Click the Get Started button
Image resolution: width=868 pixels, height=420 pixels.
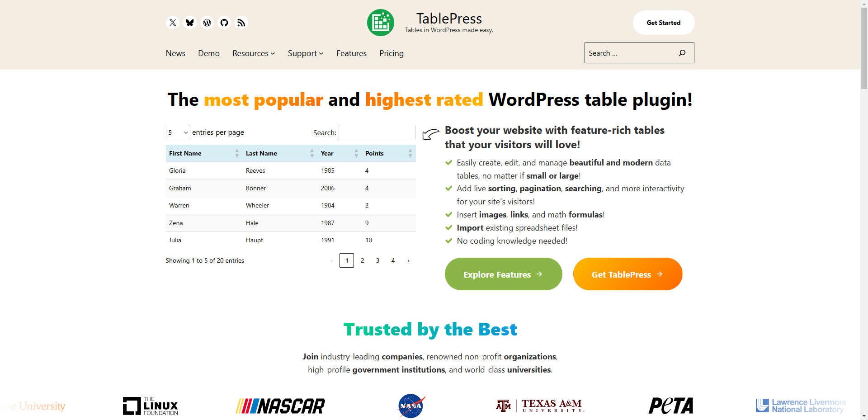[x=663, y=23]
